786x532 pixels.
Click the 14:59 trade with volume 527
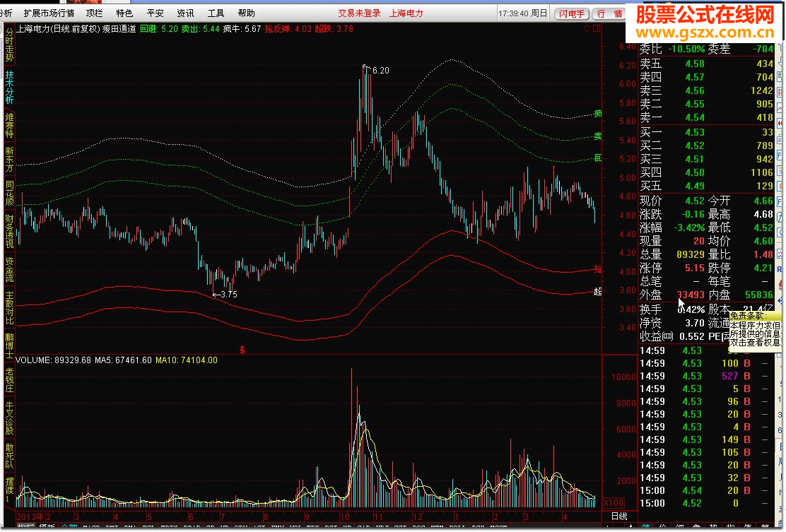[x=706, y=376]
